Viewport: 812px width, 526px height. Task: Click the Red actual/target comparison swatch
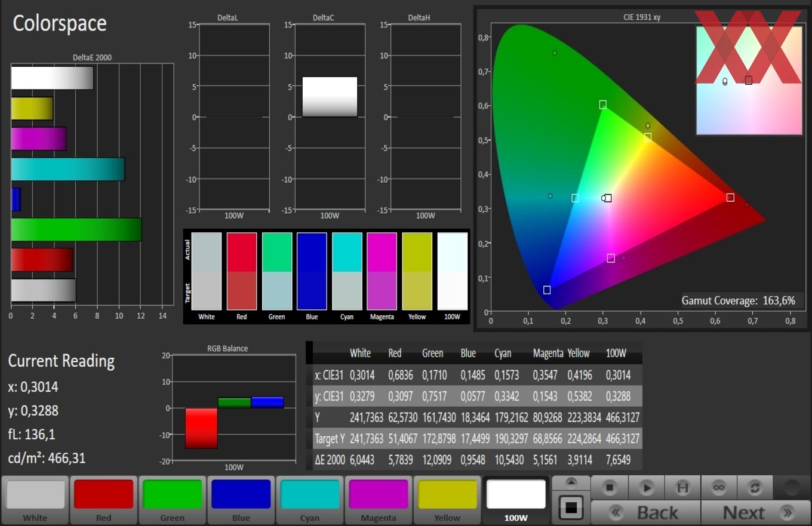tap(242, 271)
